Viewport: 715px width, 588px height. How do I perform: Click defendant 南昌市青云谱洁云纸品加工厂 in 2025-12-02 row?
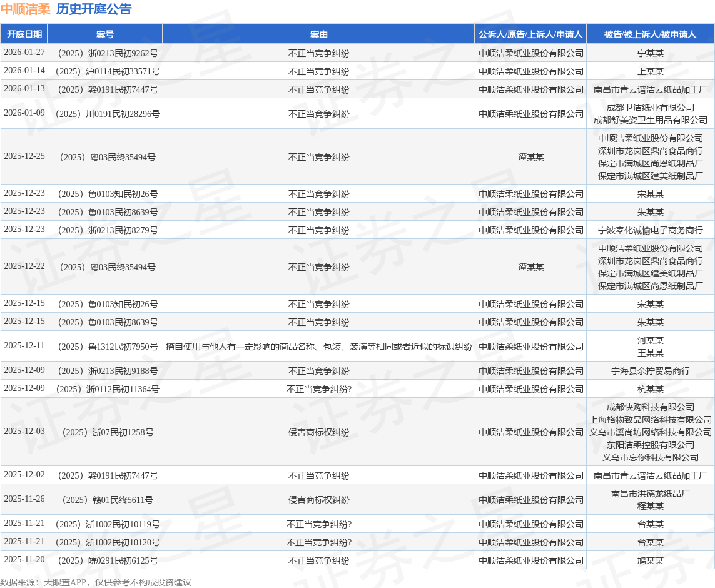click(x=650, y=476)
